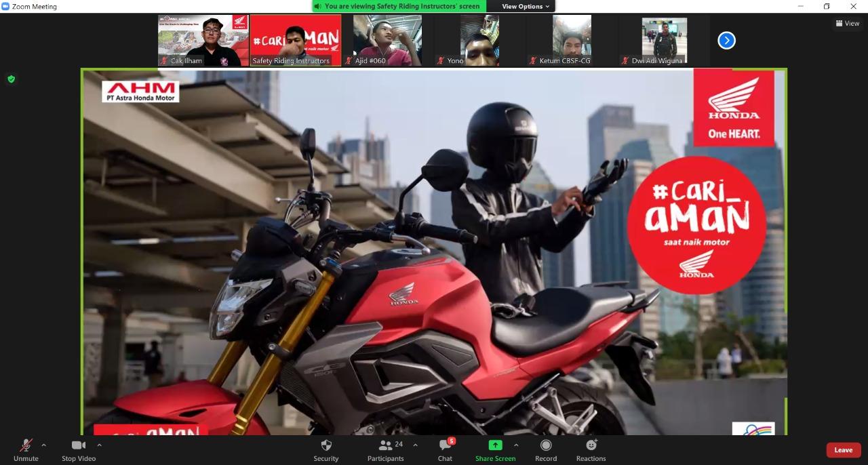Stop Video camera button

pyautogui.click(x=79, y=450)
